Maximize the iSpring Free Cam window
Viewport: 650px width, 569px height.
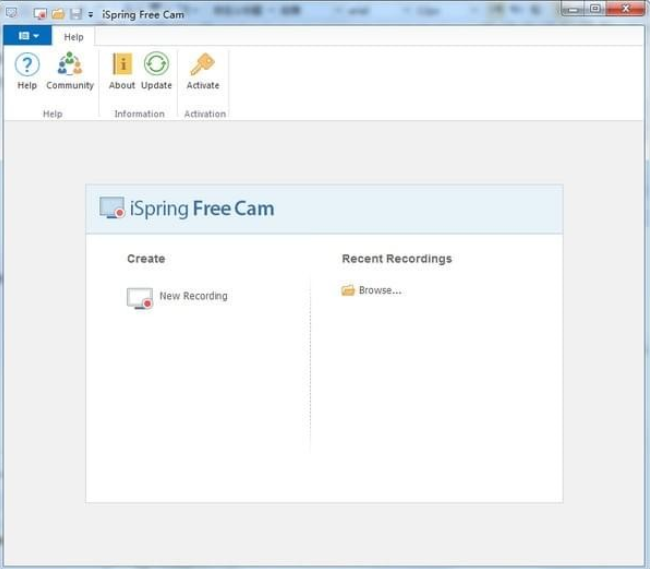[595, 8]
